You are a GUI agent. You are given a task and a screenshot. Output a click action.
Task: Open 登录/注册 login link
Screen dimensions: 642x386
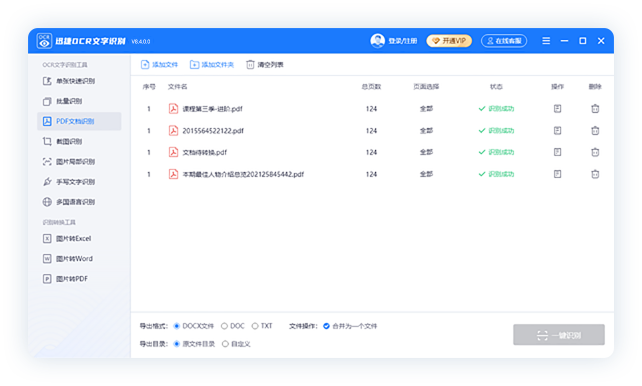click(402, 41)
